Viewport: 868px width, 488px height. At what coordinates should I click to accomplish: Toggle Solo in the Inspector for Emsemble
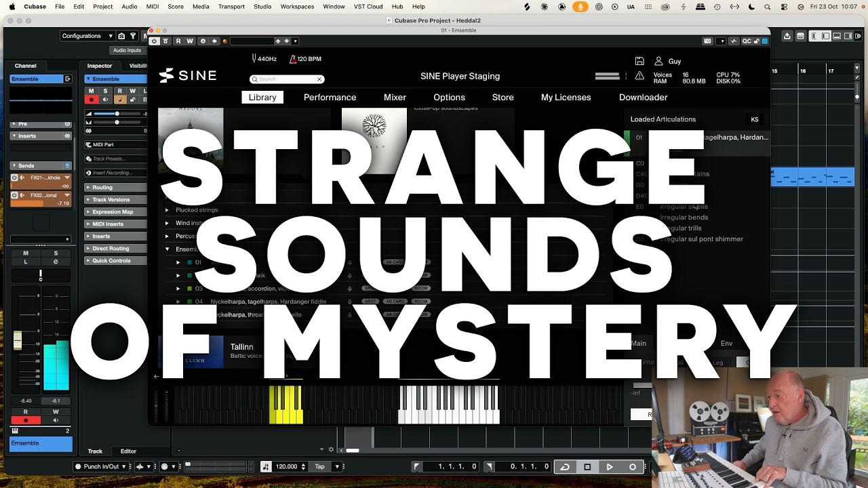(105, 91)
